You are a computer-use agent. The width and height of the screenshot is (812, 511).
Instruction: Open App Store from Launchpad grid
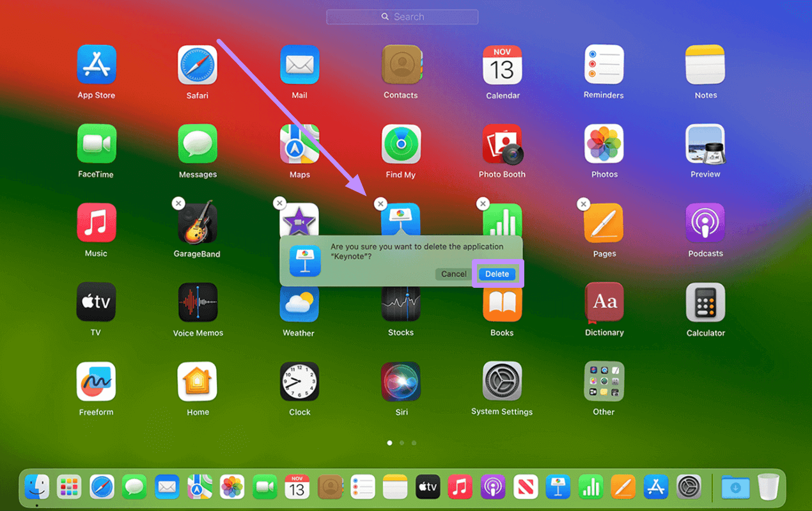pyautogui.click(x=96, y=65)
